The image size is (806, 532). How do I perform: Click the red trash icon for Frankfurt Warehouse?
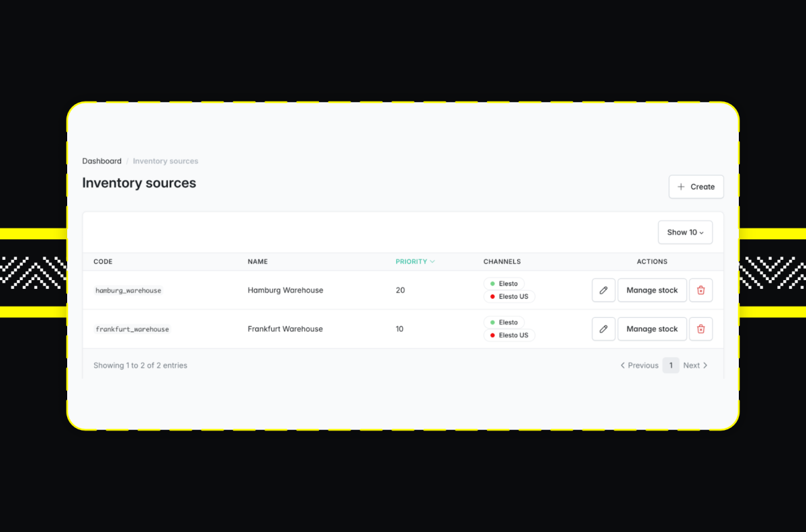point(701,328)
